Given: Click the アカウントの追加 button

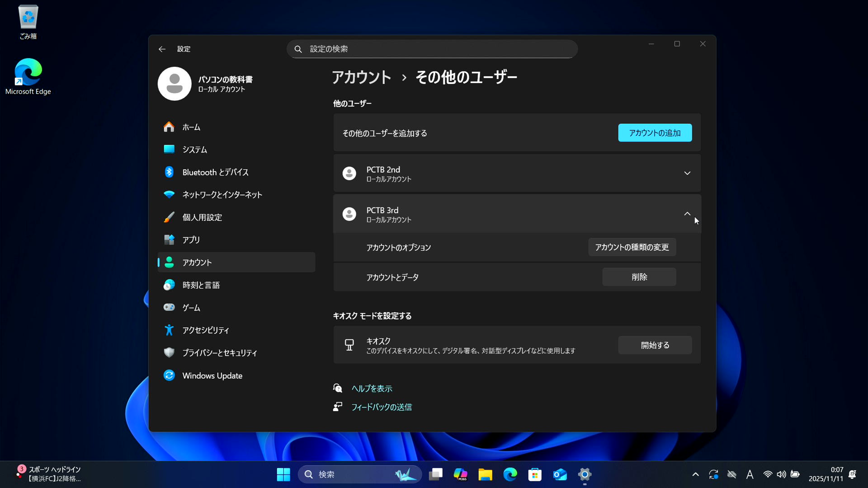Looking at the screenshot, I should coord(655,133).
